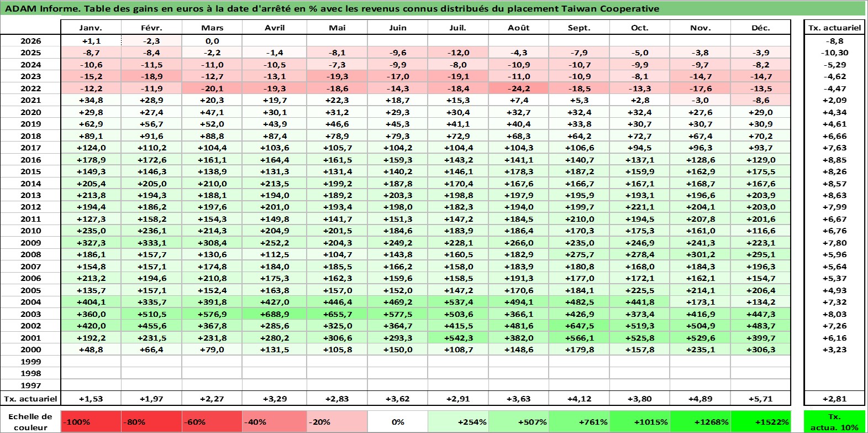Select the 2018 Févr. cell '+91,6'
The image size is (868, 433).
pos(151,136)
